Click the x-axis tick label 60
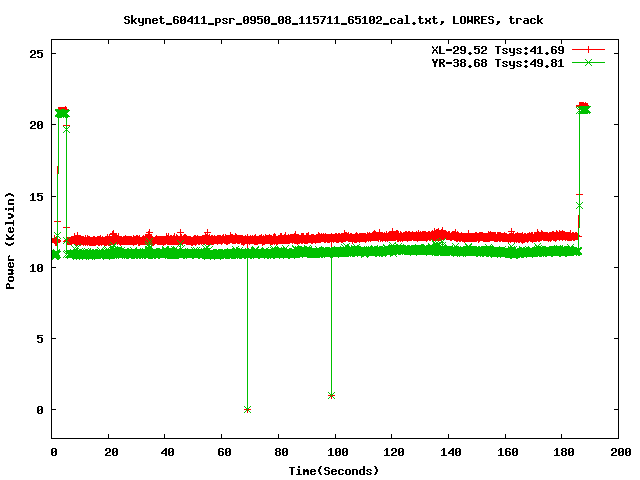Image resolution: width=640 pixels, height=480 pixels. pos(224,452)
